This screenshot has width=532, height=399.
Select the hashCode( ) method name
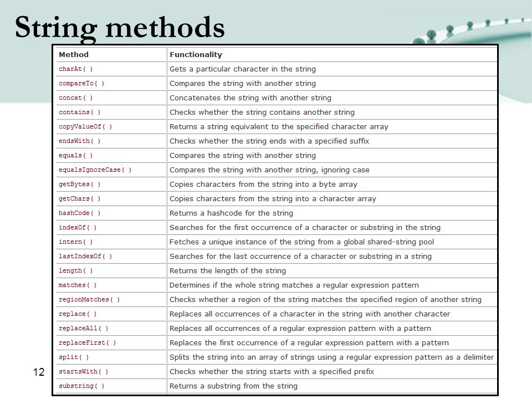click(79, 213)
